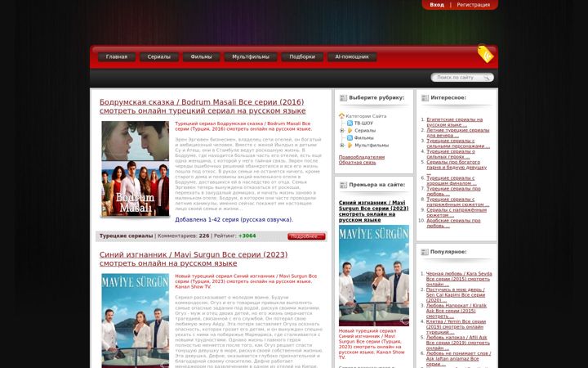Open Арабские сериалы про любовь link
Image resolution: width=588 pixels, height=368 pixels.
(x=453, y=223)
